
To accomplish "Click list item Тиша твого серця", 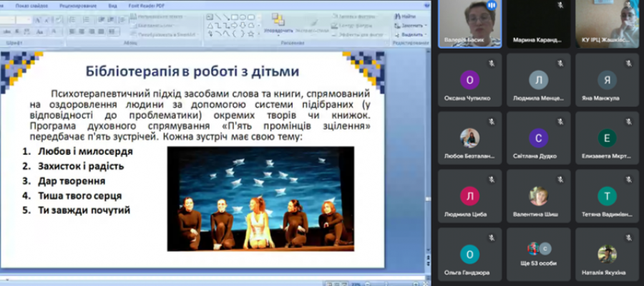I will click(79, 196).
